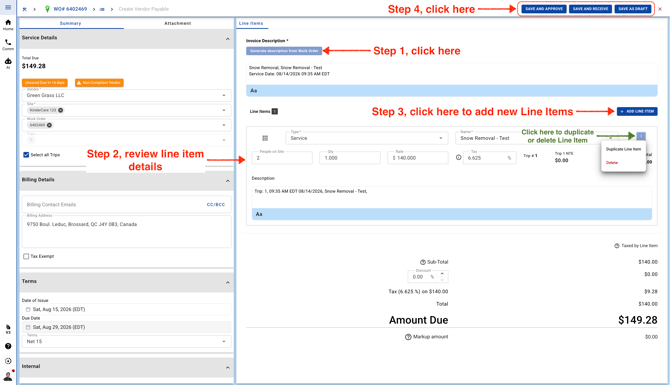The height and width of the screenshot is (385, 670).
Task: Open the Vendor dropdown showing Green Grass LLC
Action: [126, 95]
